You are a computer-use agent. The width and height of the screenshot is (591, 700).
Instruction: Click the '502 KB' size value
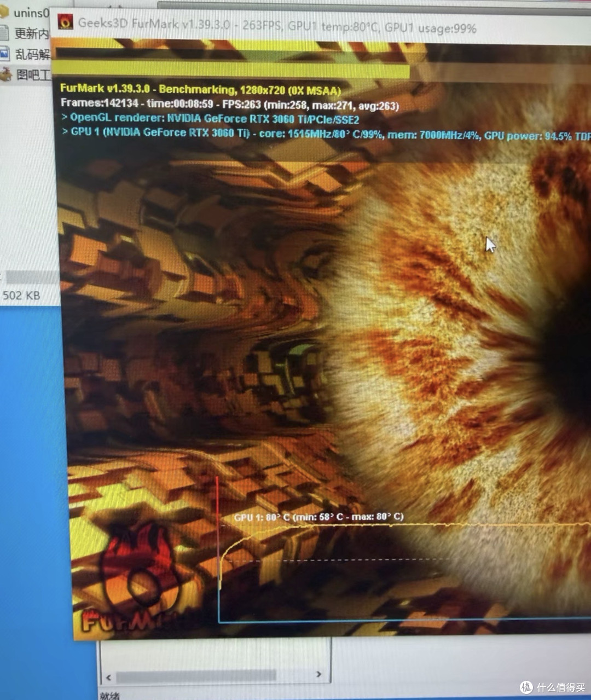pyautogui.click(x=21, y=296)
